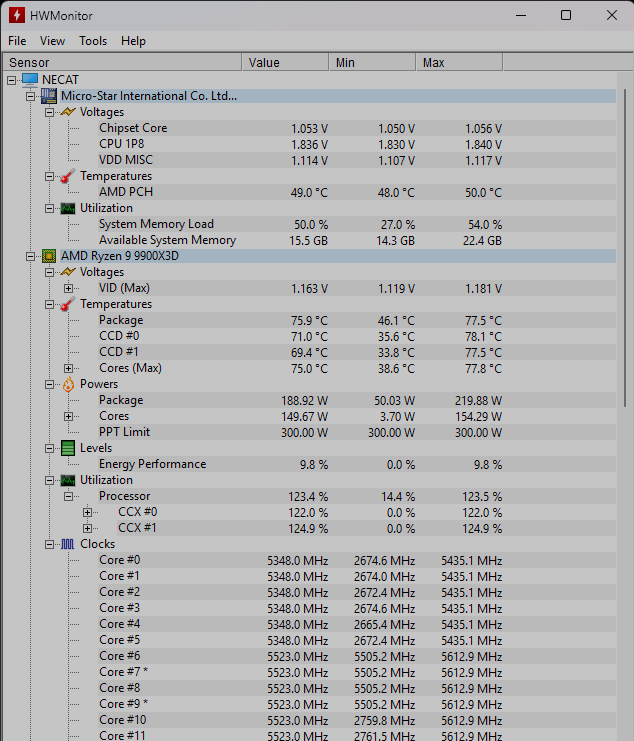
Task: Open the Help menu
Action: (133, 41)
